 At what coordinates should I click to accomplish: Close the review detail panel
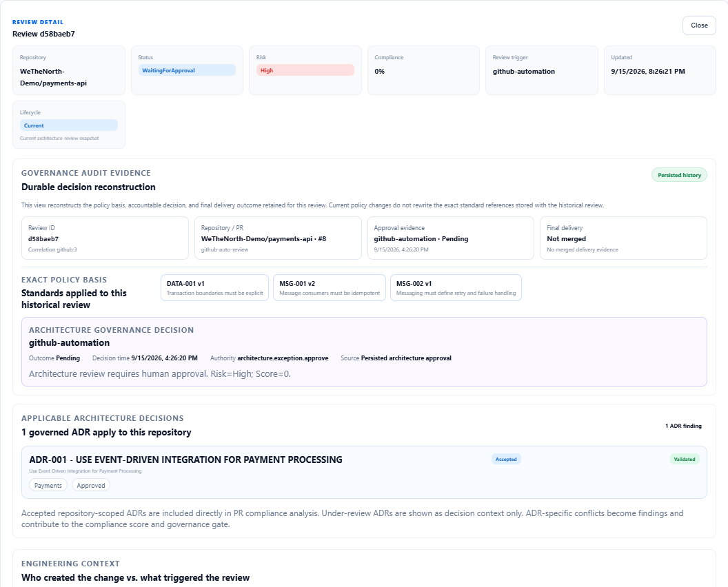[699, 25]
